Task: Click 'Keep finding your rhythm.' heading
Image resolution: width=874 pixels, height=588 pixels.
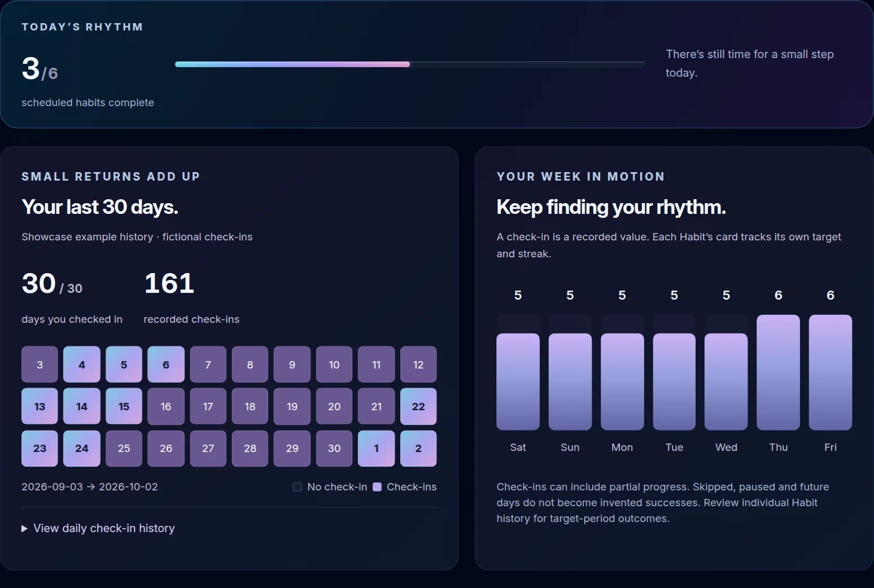Action: [611, 207]
